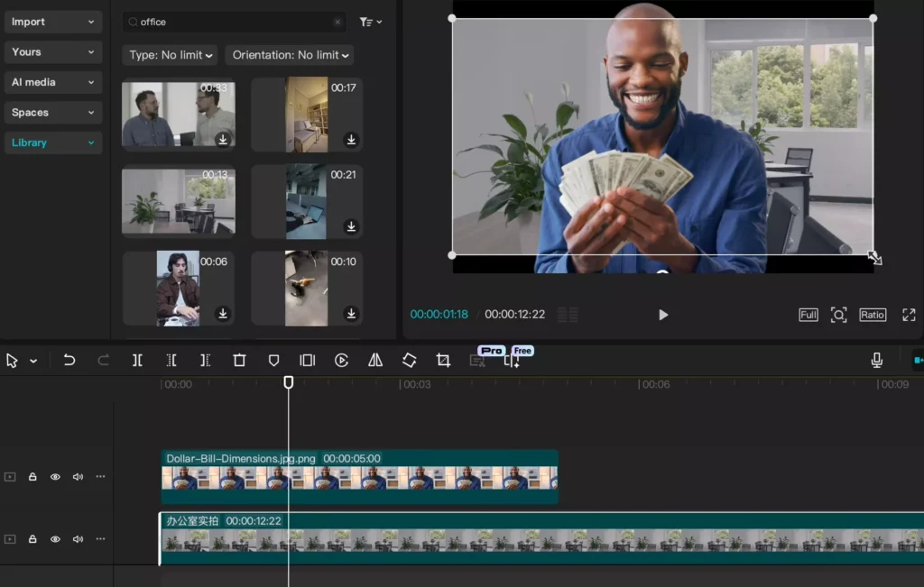This screenshot has width=924, height=587.
Task: Add a marker with the shield icon
Action: [273, 360]
